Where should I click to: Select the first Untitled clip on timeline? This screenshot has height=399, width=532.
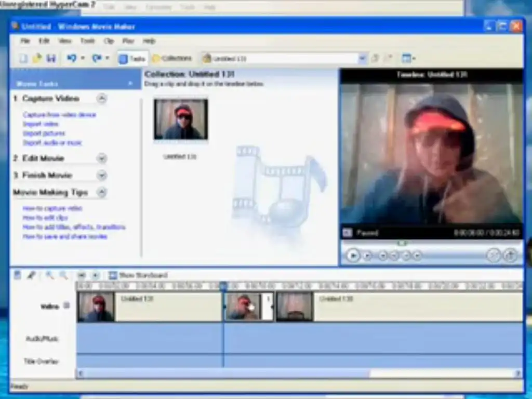pyautogui.click(x=149, y=307)
